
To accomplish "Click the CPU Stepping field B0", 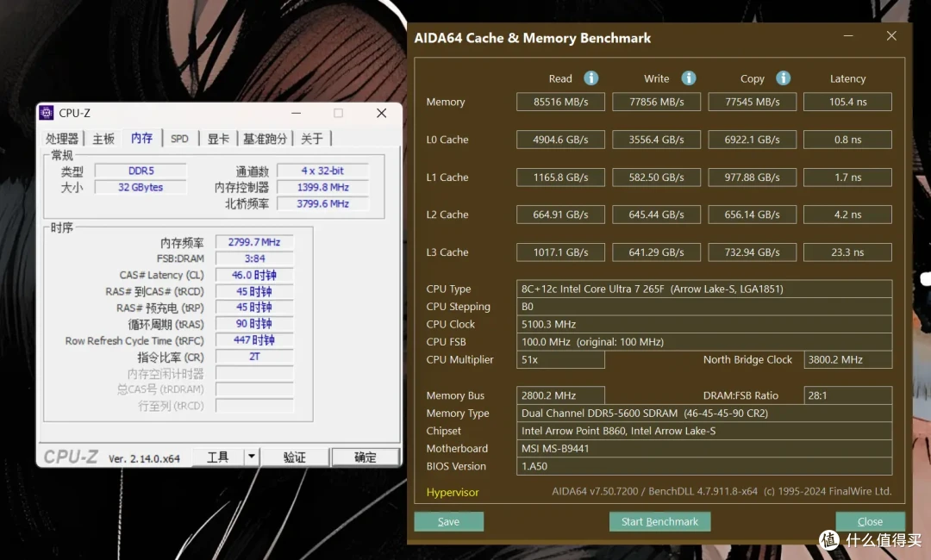I will pos(704,307).
